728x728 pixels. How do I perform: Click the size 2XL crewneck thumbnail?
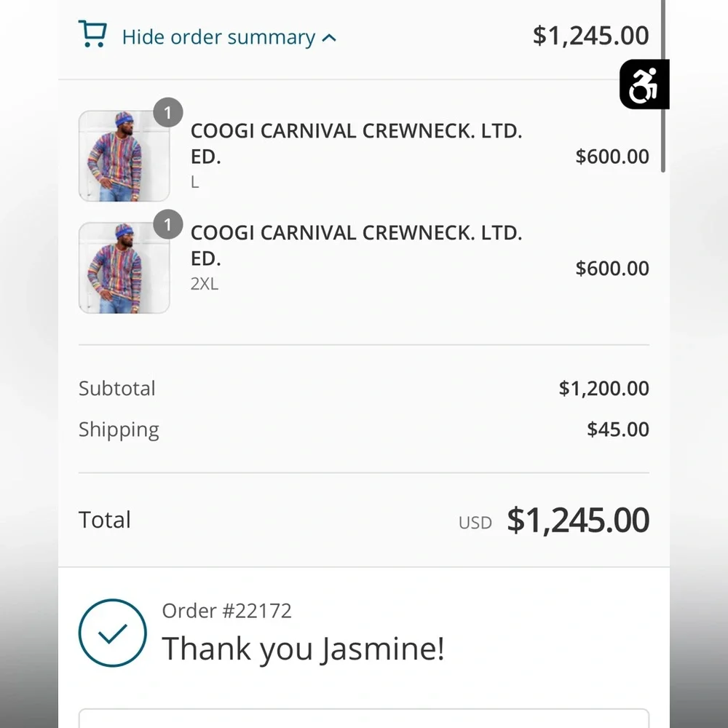[x=124, y=268]
